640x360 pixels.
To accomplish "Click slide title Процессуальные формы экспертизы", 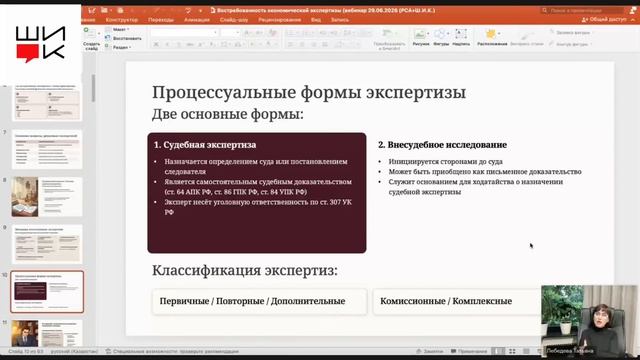I will pos(309,92).
